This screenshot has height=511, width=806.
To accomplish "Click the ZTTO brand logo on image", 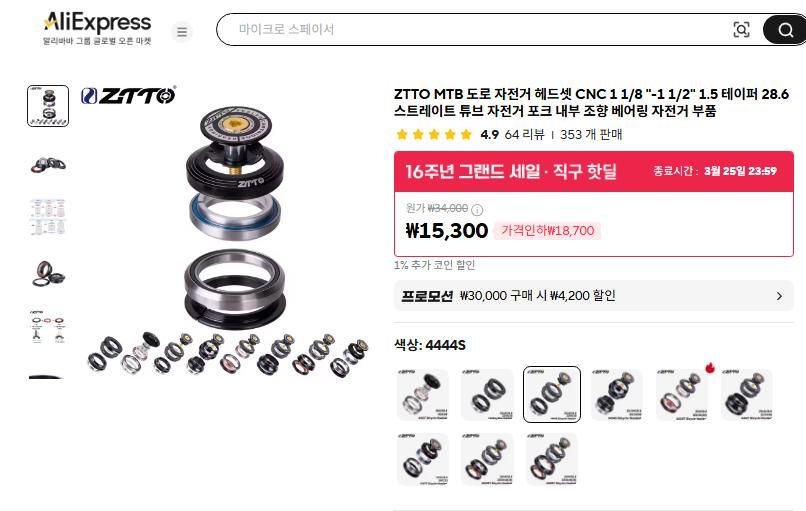I will [x=129, y=95].
